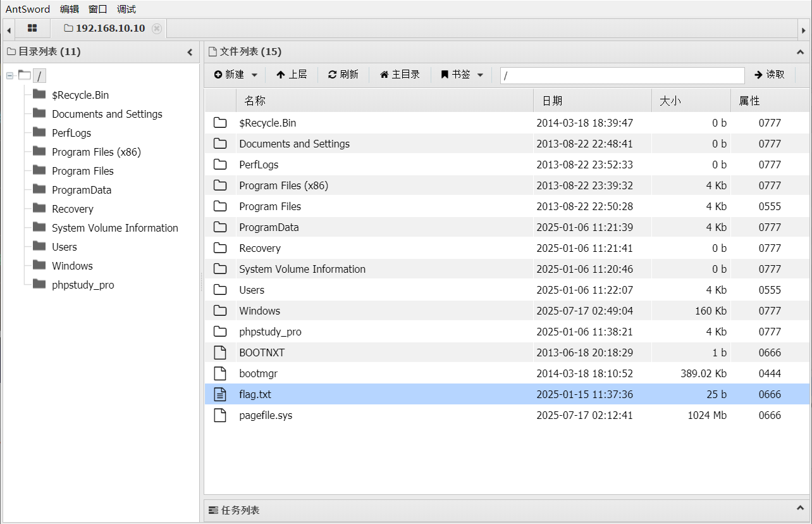Image resolution: width=812 pixels, height=524 pixels.
Task: Open the home grid tab icon
Action: pos(32,28)
